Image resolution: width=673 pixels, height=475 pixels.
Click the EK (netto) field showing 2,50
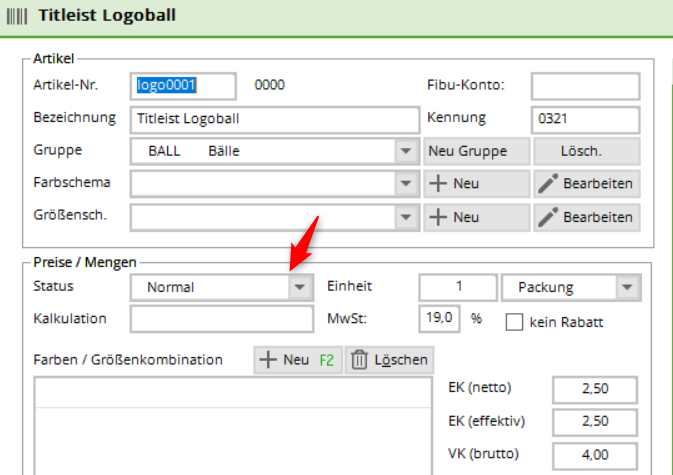point(595,389)
